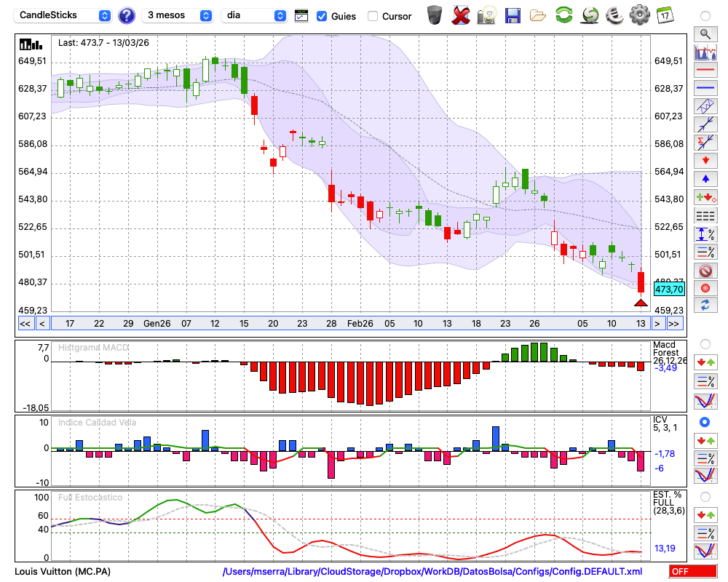The height and width of the screenshot is (582, 728).
Task: Click the blue floppy disk save icon
Action: click(513, 15)
